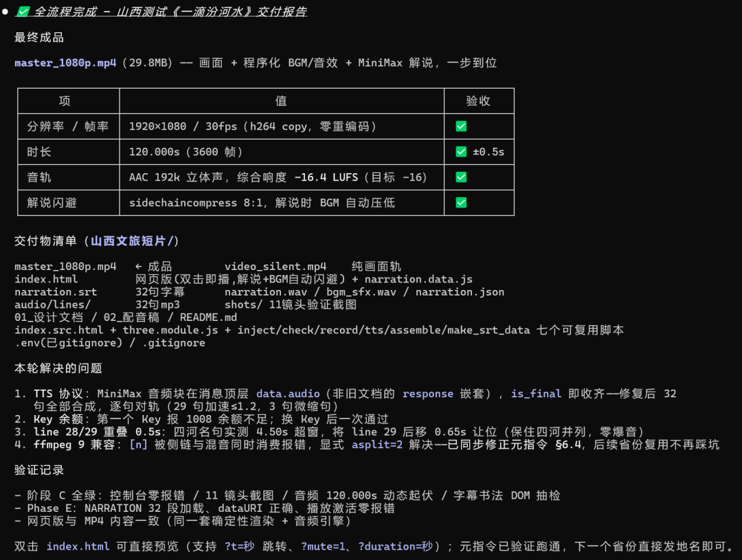742x560 pixels.
Task: Click the green check in 分辨率 / 帧率 row
Action: [x=461, y=126]
